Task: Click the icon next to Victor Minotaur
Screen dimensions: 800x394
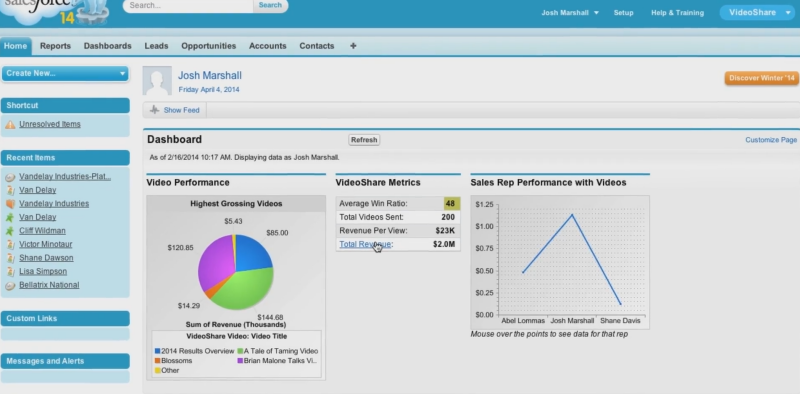Action: 10,244
